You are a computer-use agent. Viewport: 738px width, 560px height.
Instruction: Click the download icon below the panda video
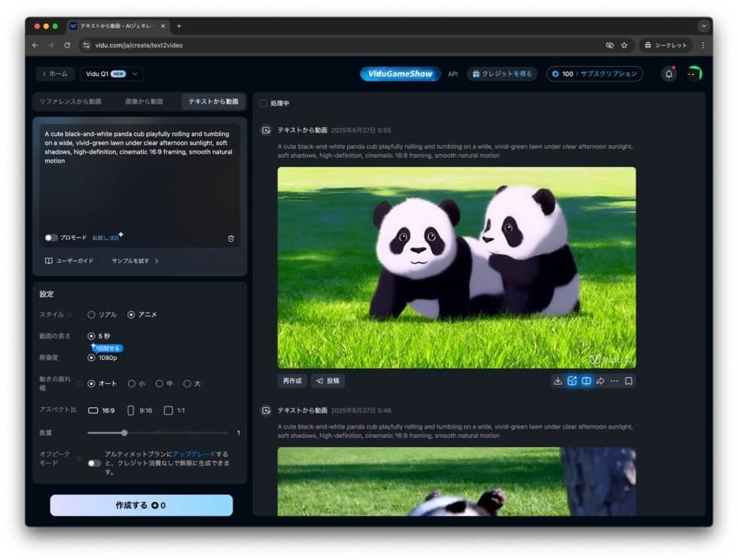point(558,381)
